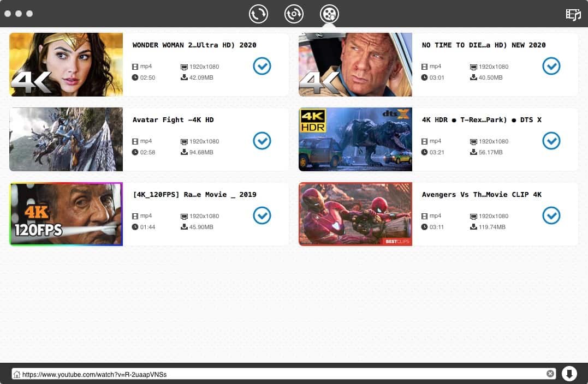Click the download size icon beside 45.90MB
Viewport: 588px width, 384px height.
point(184,227)
